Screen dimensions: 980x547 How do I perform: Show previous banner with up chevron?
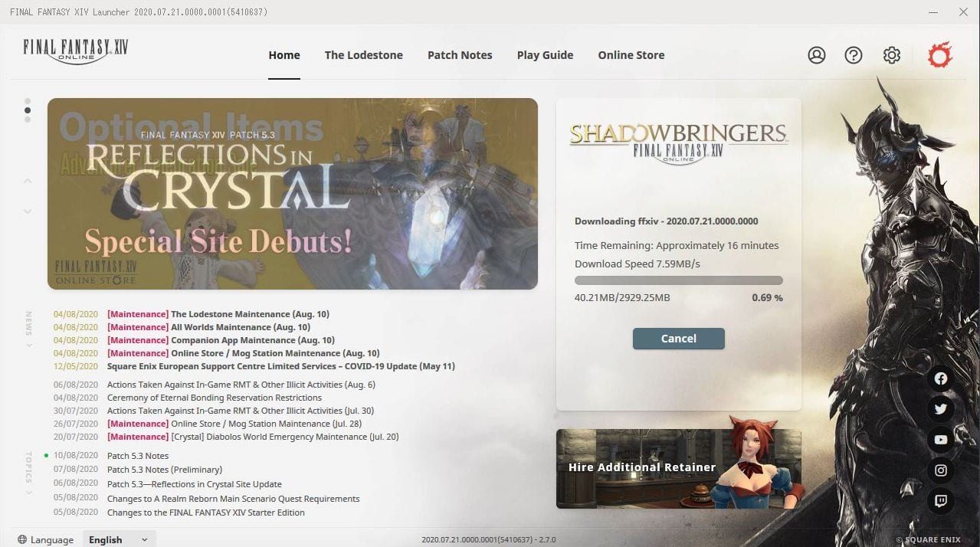28,181
